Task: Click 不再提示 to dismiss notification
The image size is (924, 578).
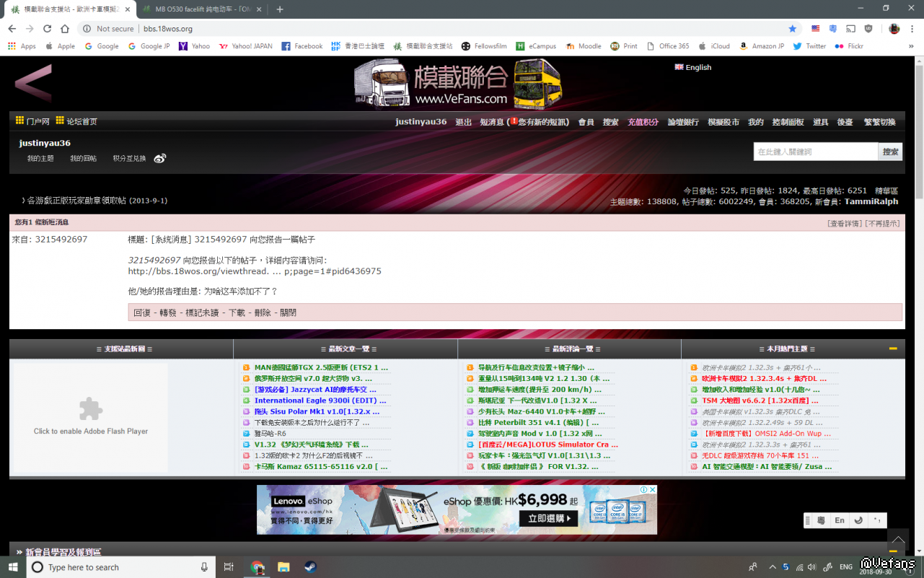Action: pos(883,224)
